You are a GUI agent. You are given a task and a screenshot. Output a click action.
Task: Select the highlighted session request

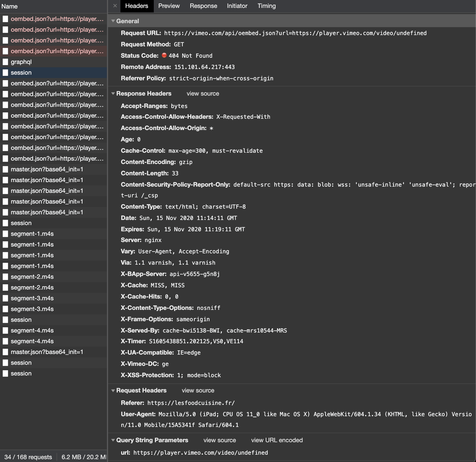click(21, 73)
